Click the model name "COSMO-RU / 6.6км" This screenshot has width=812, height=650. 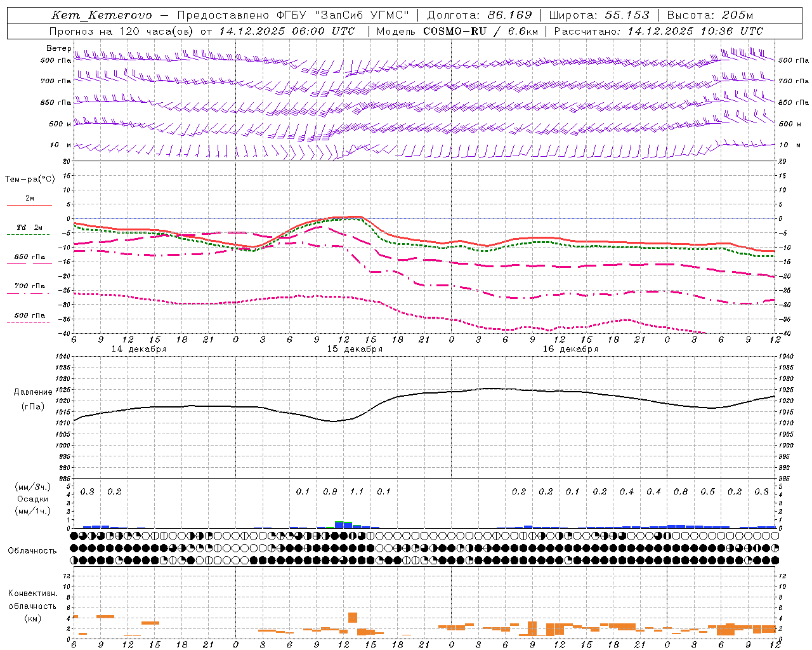coord(480,31)
